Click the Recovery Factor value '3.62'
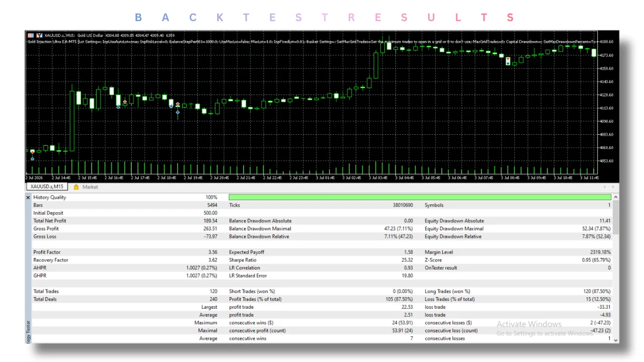 pyautogui.click(x=213, y=260)
